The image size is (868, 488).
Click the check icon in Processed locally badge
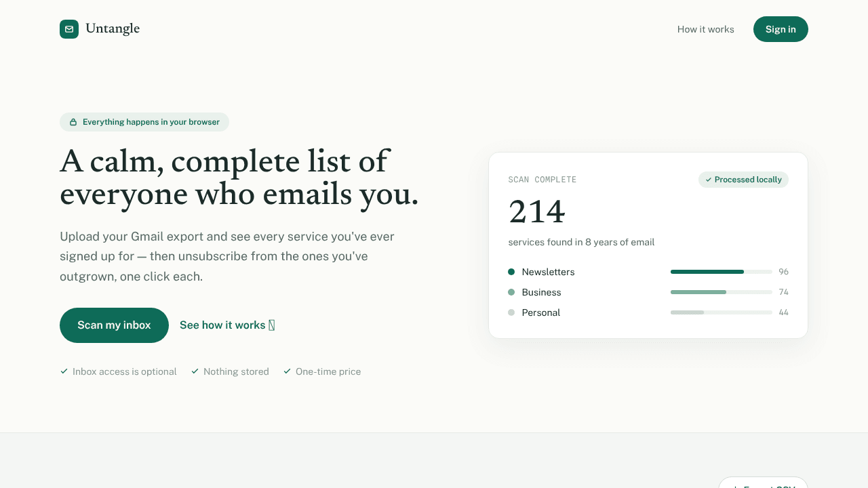click(709, 180)
